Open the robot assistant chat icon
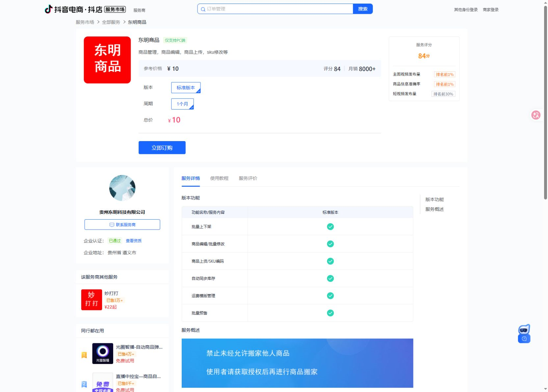Image resolution: width=548 pixels, height=392 pixels. coord(524,333)
